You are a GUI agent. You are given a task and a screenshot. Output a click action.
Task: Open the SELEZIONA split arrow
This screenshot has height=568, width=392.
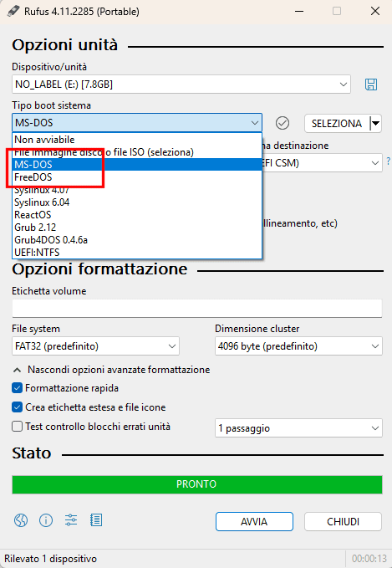tap(376, 123)
